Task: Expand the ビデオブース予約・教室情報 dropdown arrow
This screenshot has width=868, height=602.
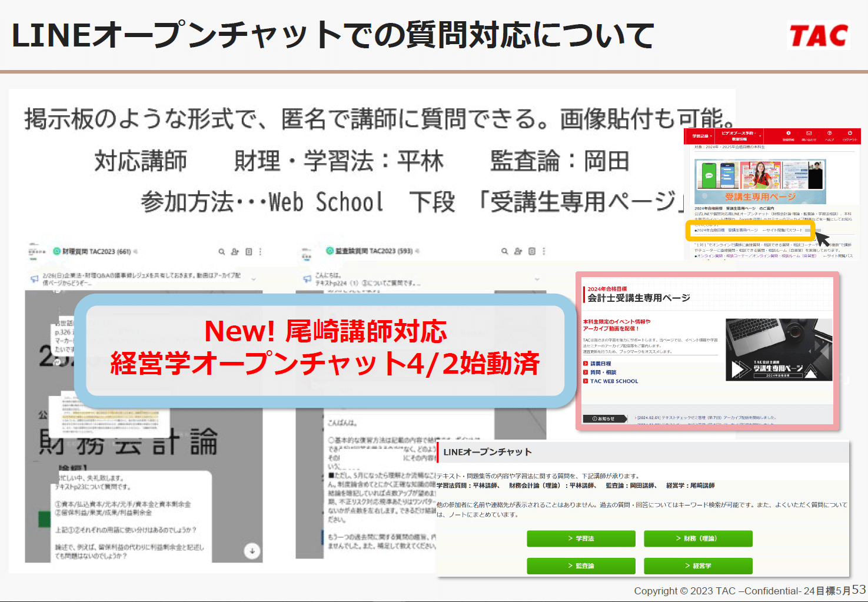Action: [x=760, y=136]
